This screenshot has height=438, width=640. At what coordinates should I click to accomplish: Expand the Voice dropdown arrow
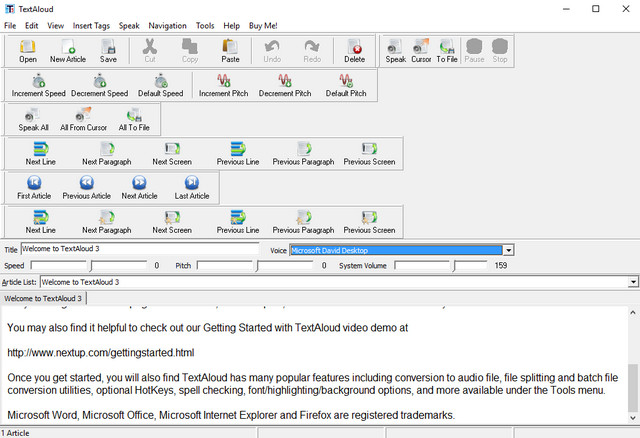[x=508, y=250]
